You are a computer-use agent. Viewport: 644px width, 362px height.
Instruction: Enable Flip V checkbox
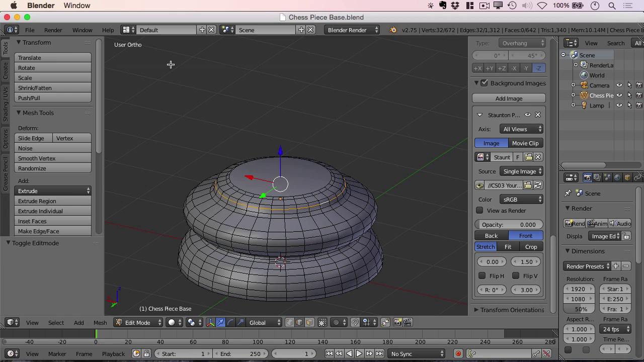(x=516, y=276)
